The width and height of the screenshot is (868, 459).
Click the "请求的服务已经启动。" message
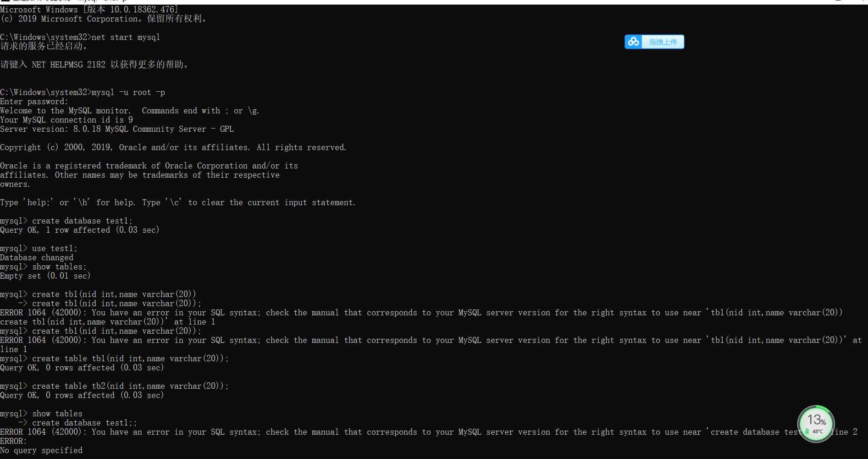point(44,46)
